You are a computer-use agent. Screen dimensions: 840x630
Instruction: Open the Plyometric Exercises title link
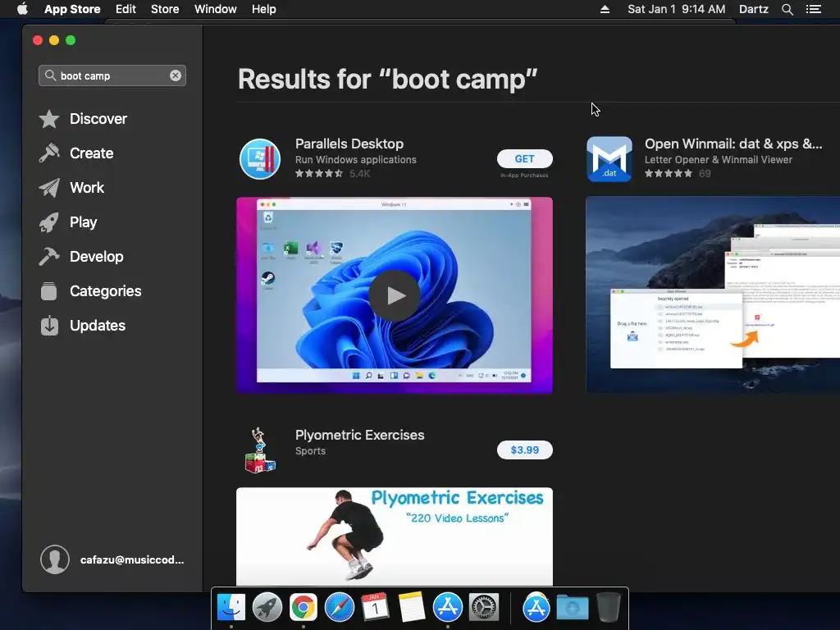coord(359,435)
